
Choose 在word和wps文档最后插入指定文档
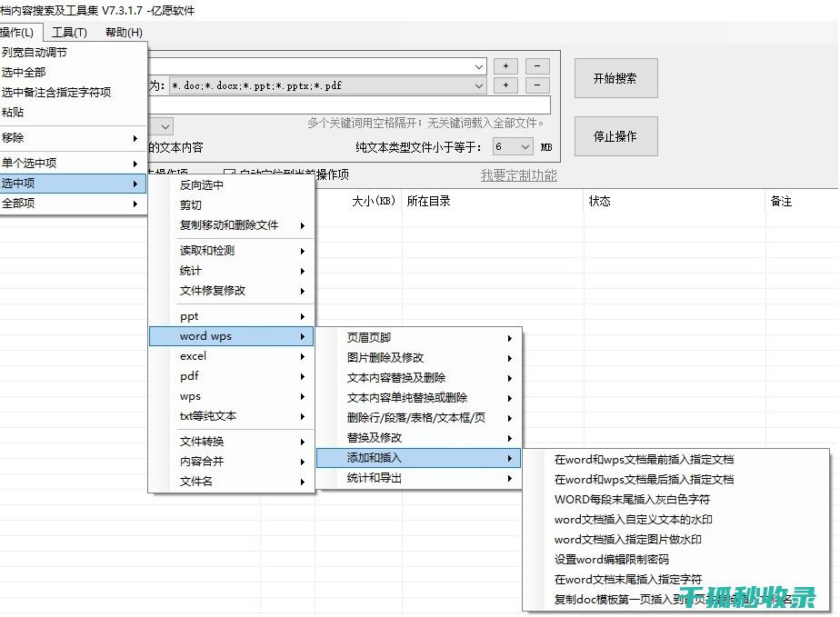click(x=676, y=480)
